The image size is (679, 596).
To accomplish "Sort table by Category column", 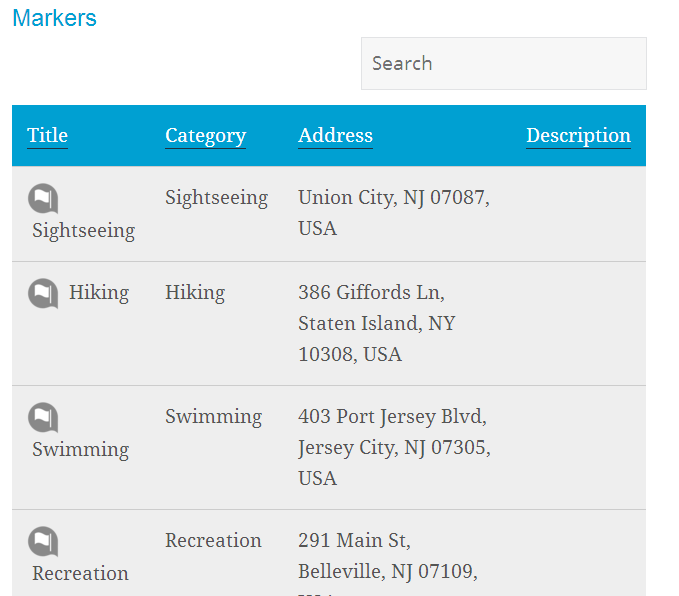I will click(x=206, y=136).
